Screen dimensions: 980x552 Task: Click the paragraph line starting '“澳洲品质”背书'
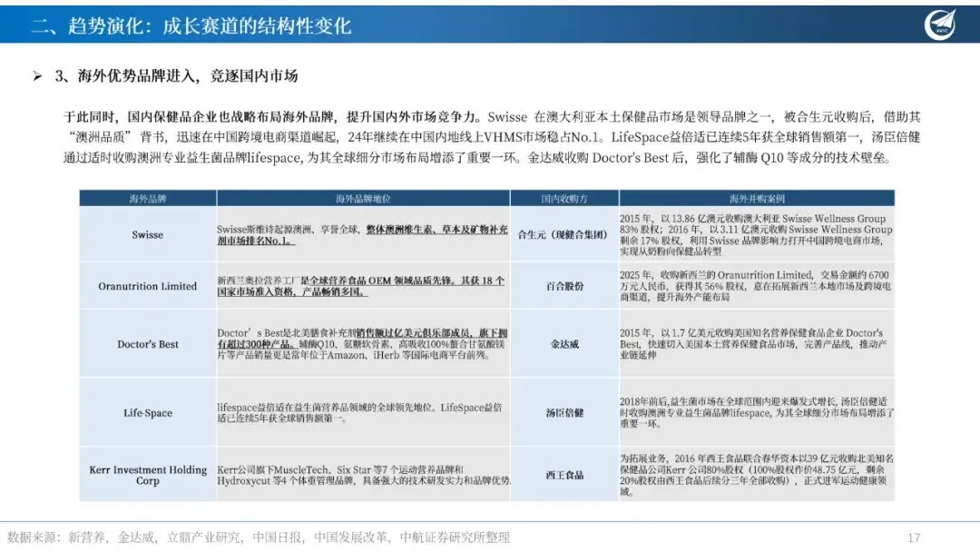click(492, 137)
